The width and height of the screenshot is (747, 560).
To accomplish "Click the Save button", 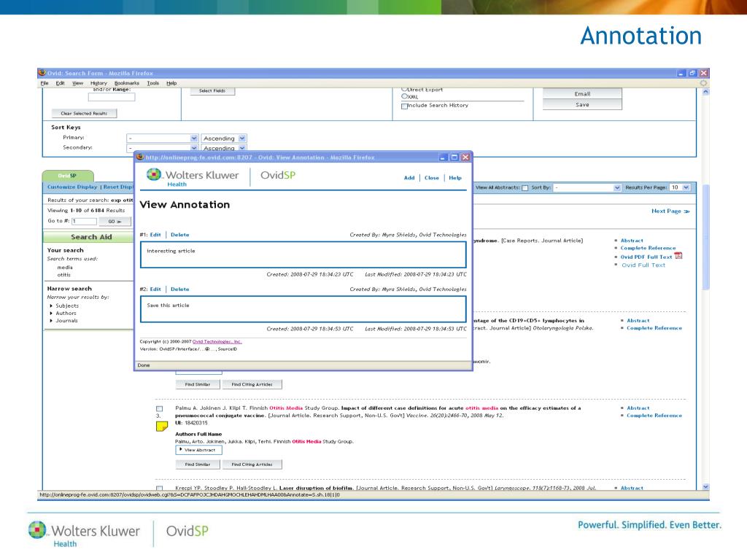I will tap(582, 105).
